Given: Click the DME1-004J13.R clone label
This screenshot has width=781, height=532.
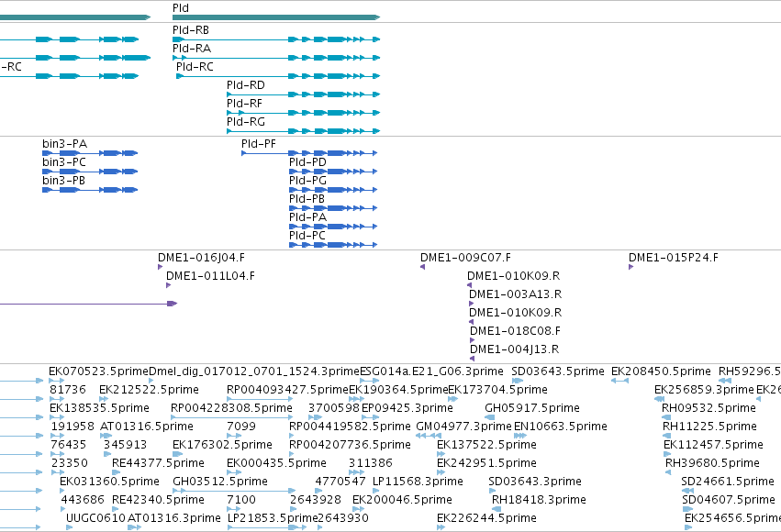Looking at the screenshot, I should (515, 350).
